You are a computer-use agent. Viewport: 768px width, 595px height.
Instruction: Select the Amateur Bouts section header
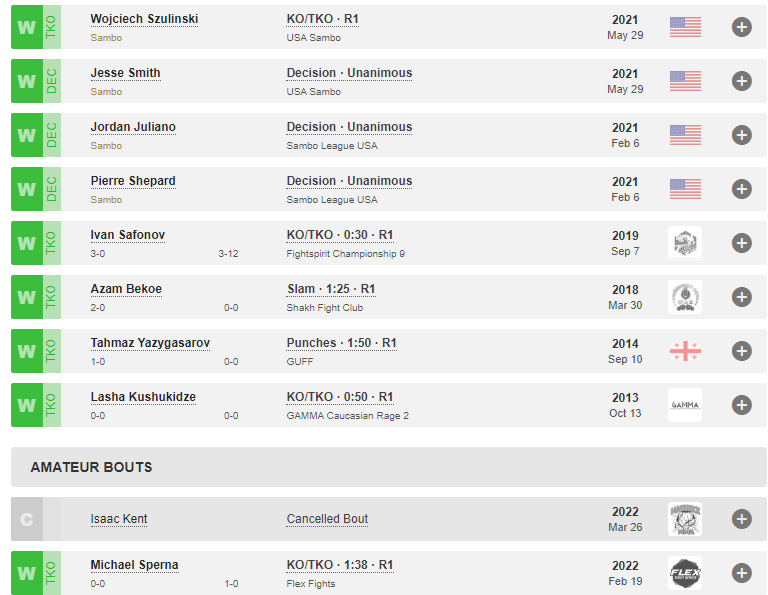(x=91, y=467)
